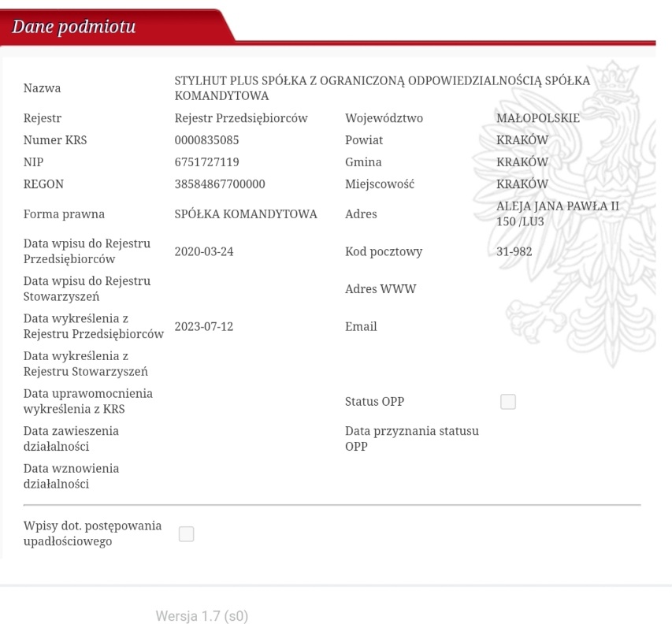Click the Rejestr Przedsiębiorców value
The width and height of the screenshot is (672, 624).
point(241,118)
